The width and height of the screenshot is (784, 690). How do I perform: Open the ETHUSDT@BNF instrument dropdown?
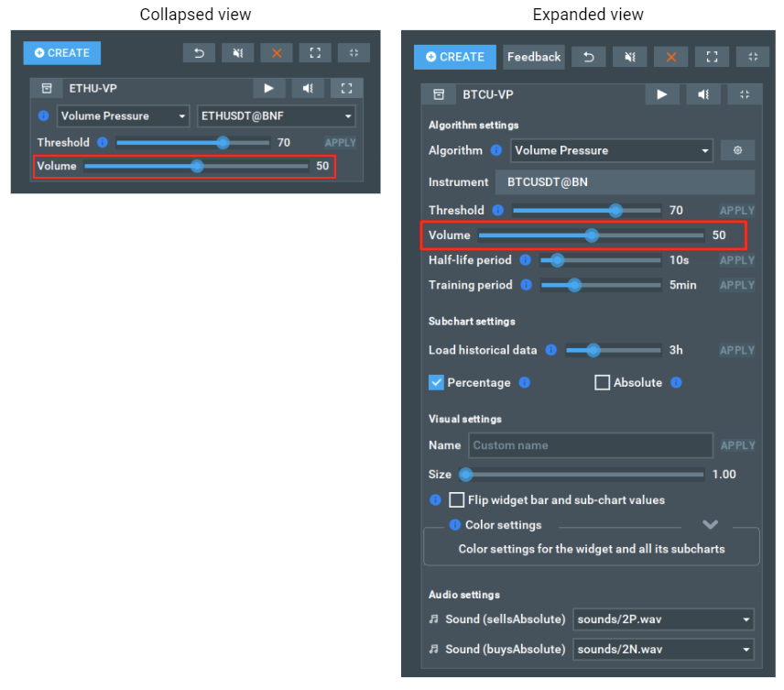pos(277,116)
